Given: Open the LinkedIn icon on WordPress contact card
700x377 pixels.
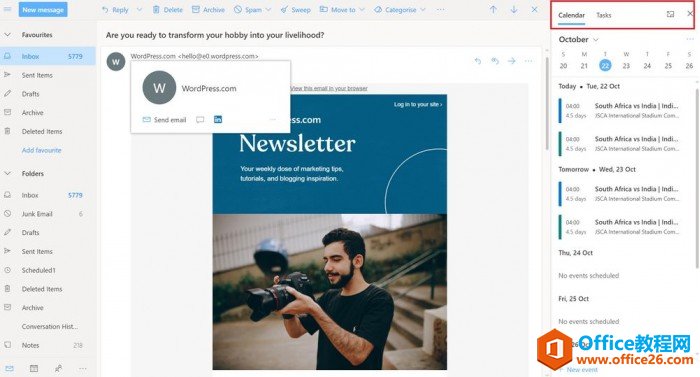Looking at the screenshot, I should (217, 119).
